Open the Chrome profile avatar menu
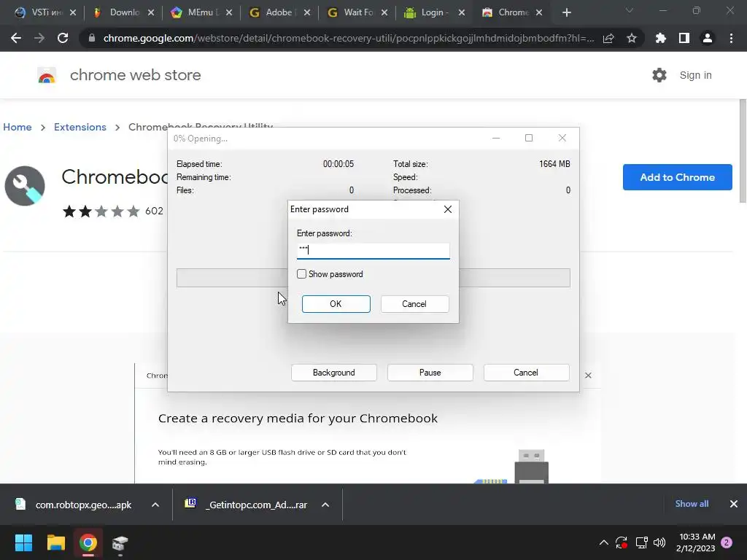This screenshot has height=560, width=747. 708,38
